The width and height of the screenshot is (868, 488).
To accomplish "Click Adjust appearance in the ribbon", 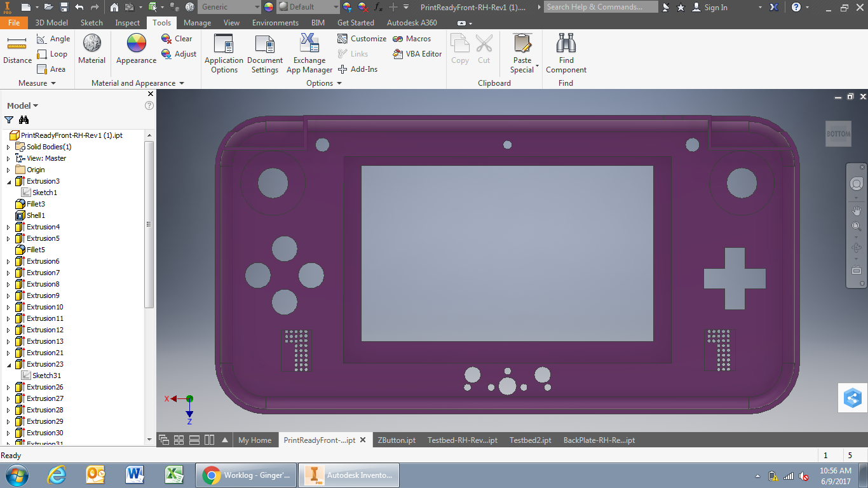I will tap(179, 54).
